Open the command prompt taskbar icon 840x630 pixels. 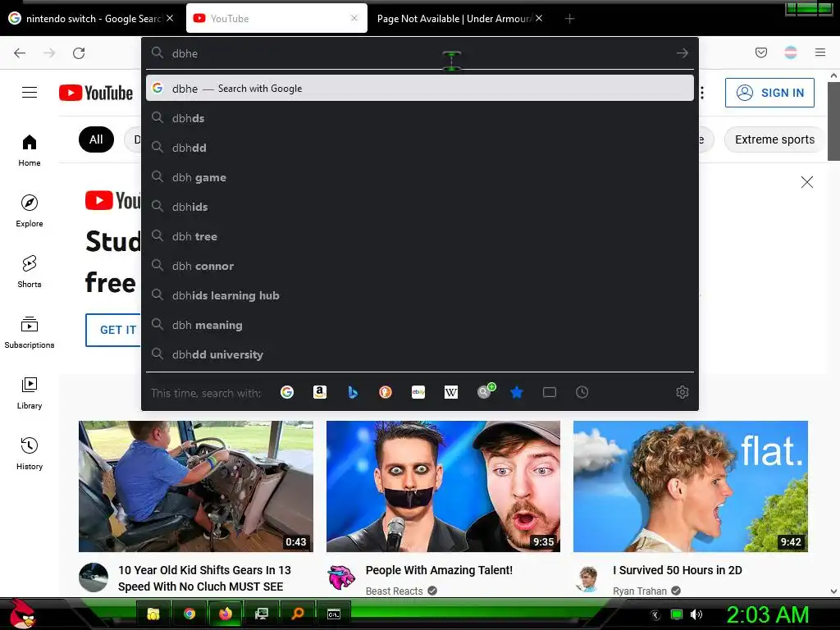tap(334, 614)
